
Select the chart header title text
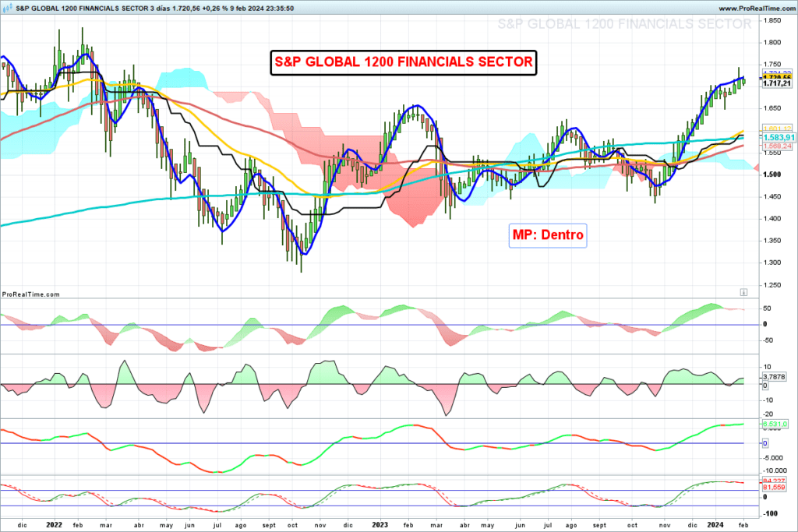click(155, 8)
